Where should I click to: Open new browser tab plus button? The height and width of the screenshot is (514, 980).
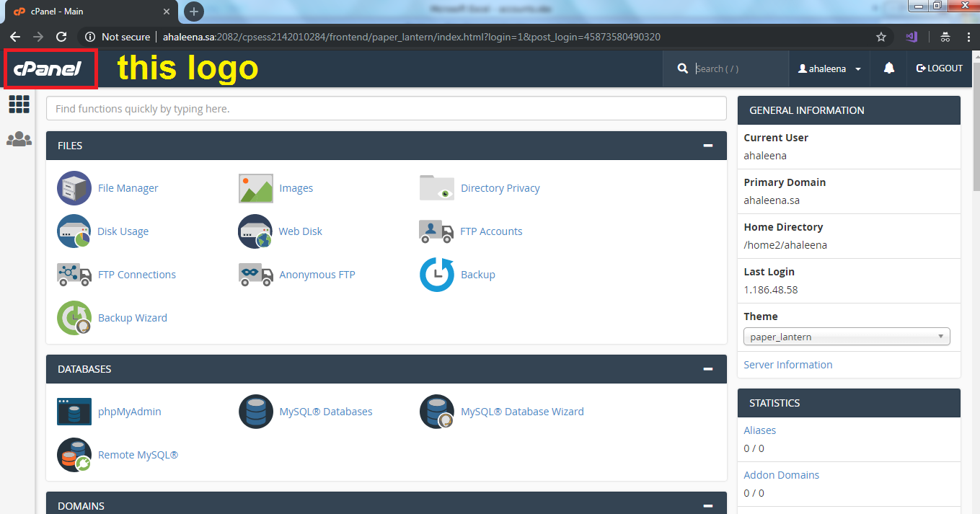coord(194,12)
